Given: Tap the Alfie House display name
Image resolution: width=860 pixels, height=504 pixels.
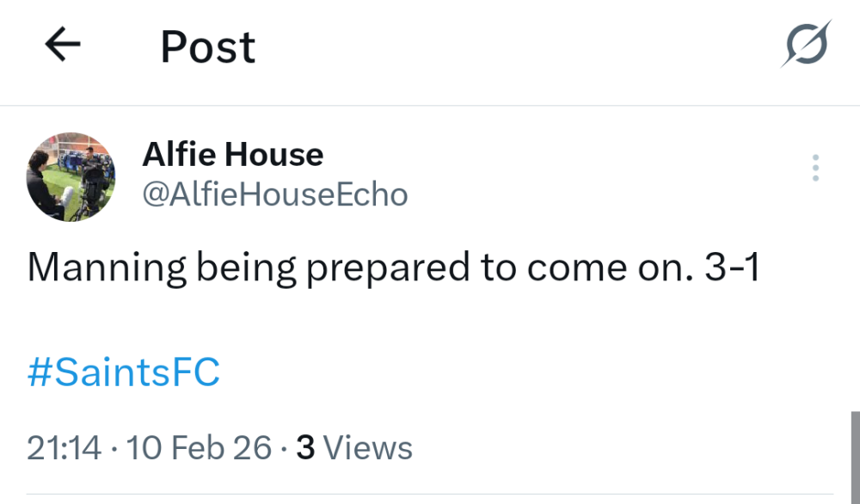Looking at the screenshot, I should [233, 155].
